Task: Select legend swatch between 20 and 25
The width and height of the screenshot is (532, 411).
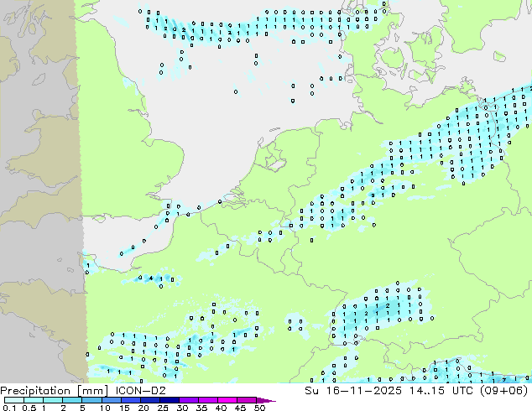Action: tap(149, 400)
